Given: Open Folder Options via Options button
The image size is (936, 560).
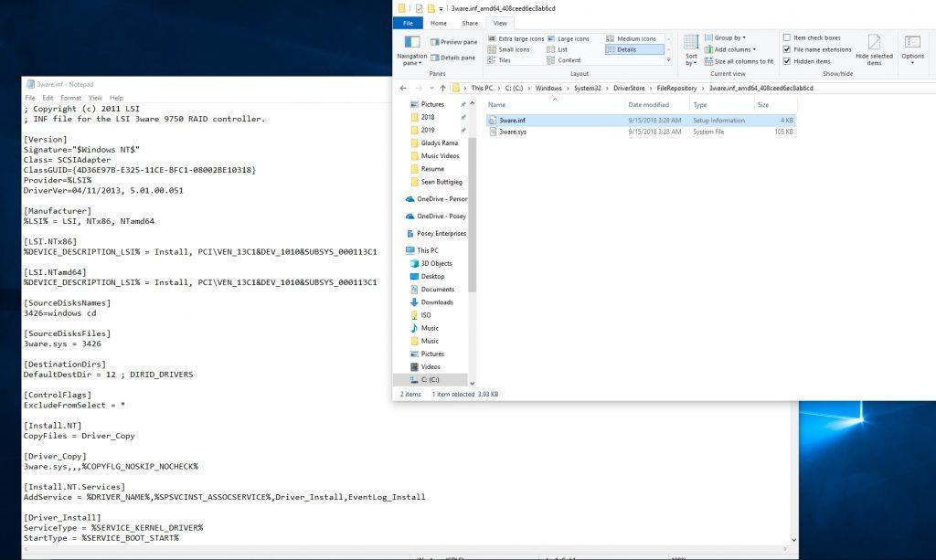Looking at the screenshot, I should tap(912, 49).
